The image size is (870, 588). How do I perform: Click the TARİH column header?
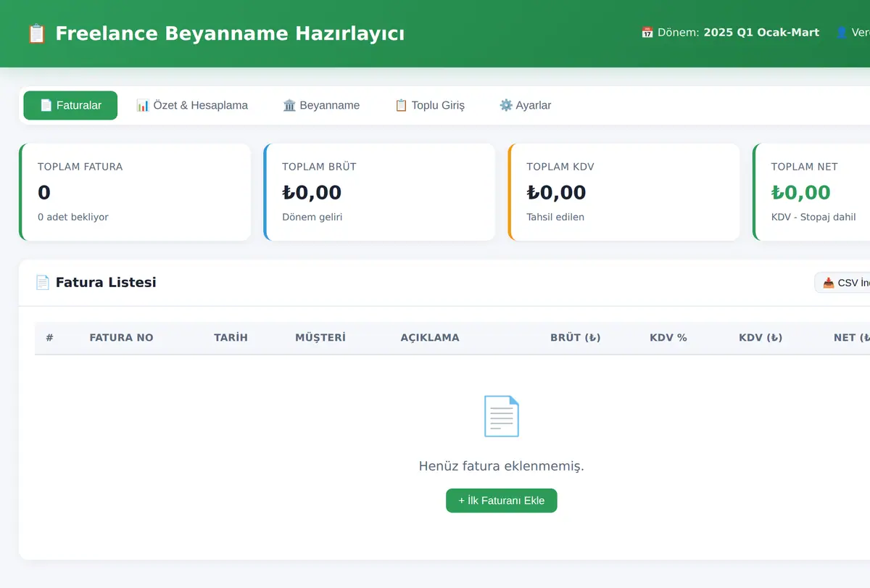click(231, 337)
